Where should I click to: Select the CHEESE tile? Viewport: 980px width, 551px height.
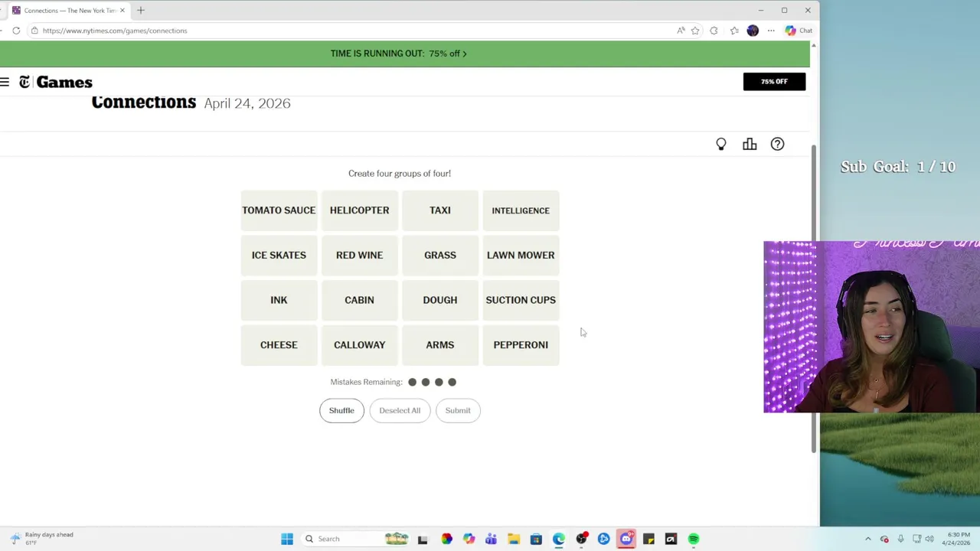pyautogui.click(x=279, y=344)
